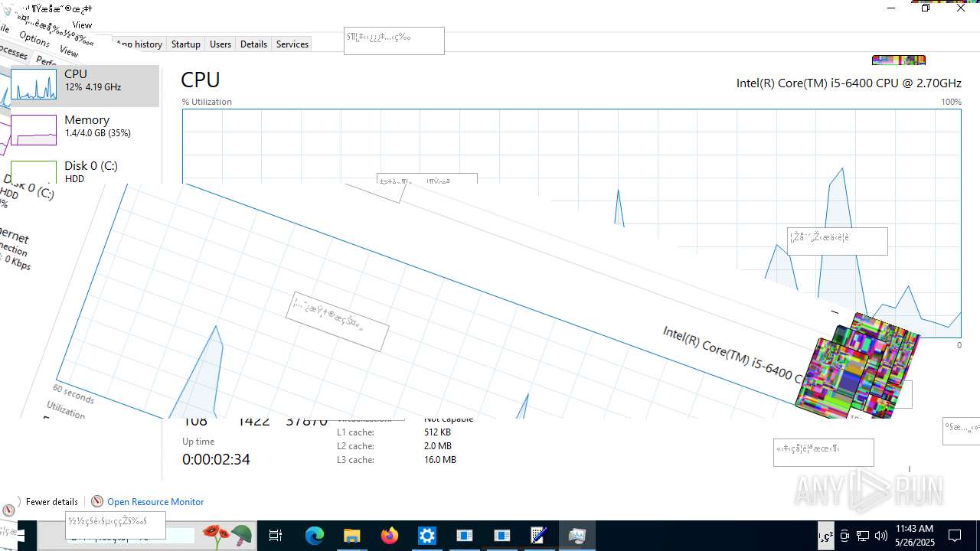Image resolution: width=980 pixels, height=551 pixels.
Task: Click the Task Manager taskbar icon
Action: coord(577,536)
